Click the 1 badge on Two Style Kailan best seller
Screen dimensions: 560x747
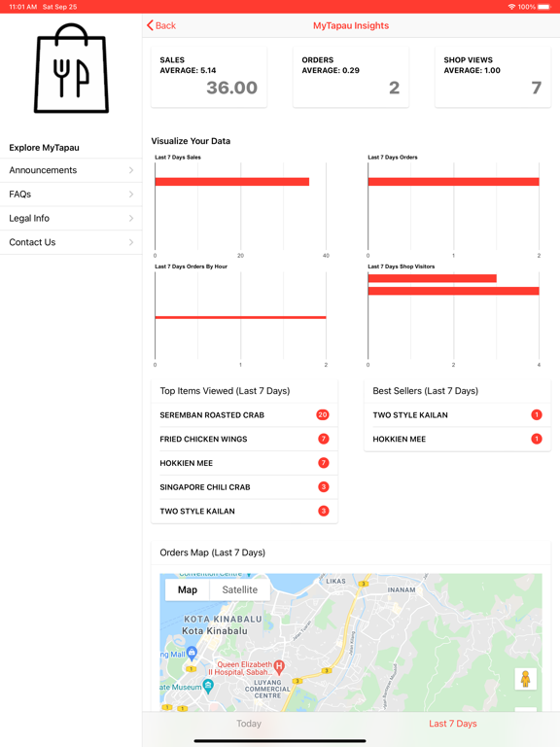point(537,415)
